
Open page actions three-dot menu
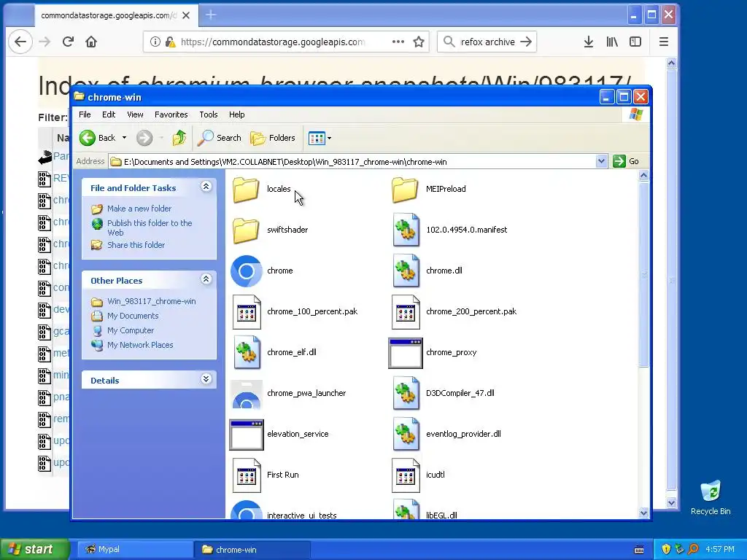pyautogui.click(x=398, y=42)
